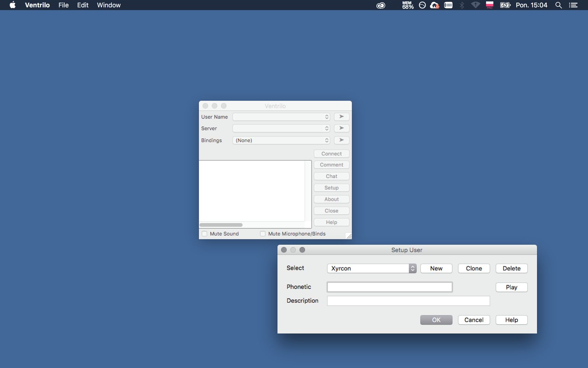The height and width of the screenshot is (368, 588).
Task: Focus the Description text field
Action: pos(409,301)
